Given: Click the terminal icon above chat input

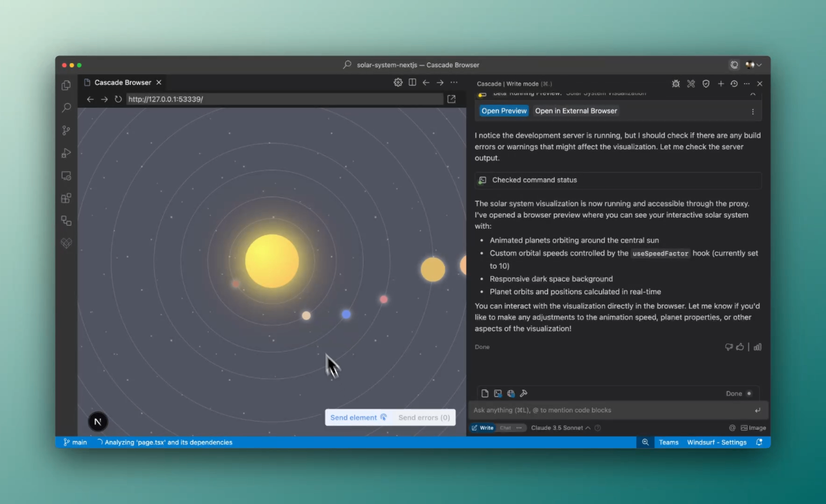Looking at the screenshot, I should coord(498,394).
